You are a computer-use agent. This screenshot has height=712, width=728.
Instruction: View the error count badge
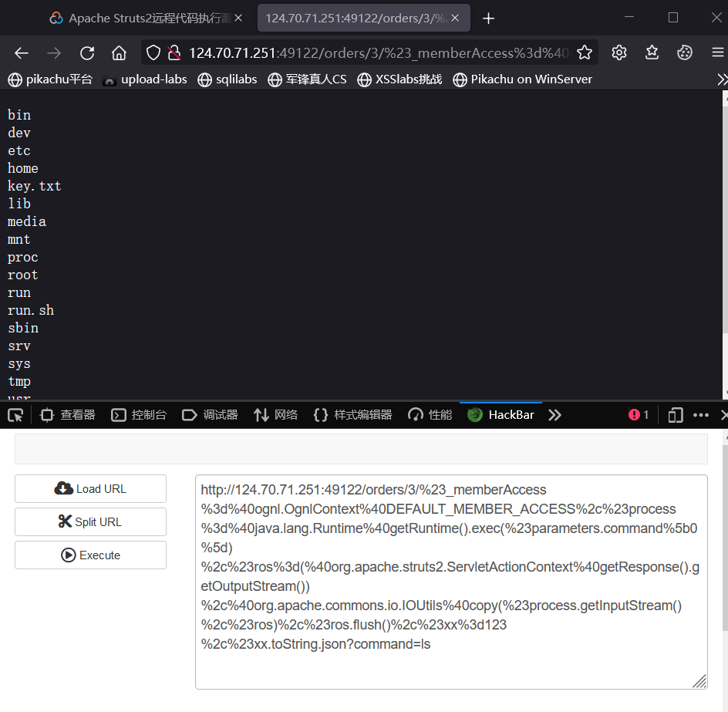pyautogui.click(x=639, y=415)
